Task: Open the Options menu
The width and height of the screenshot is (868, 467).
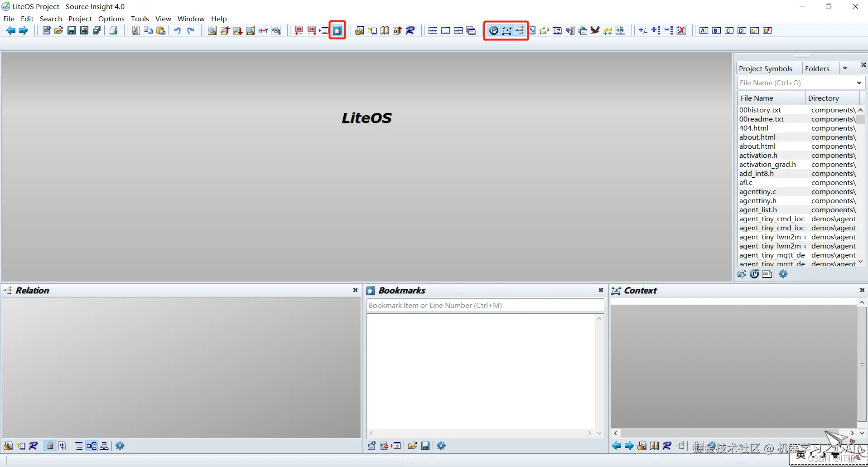Action: click(111, 19)
